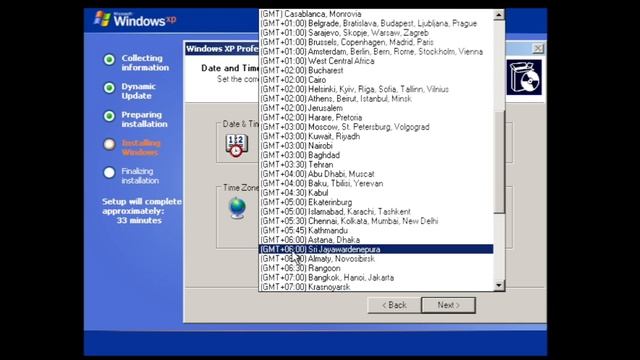Select (GMT+06:30) Rangoon
The width and height of the screenshot is (640, 360).
(376, 268)
